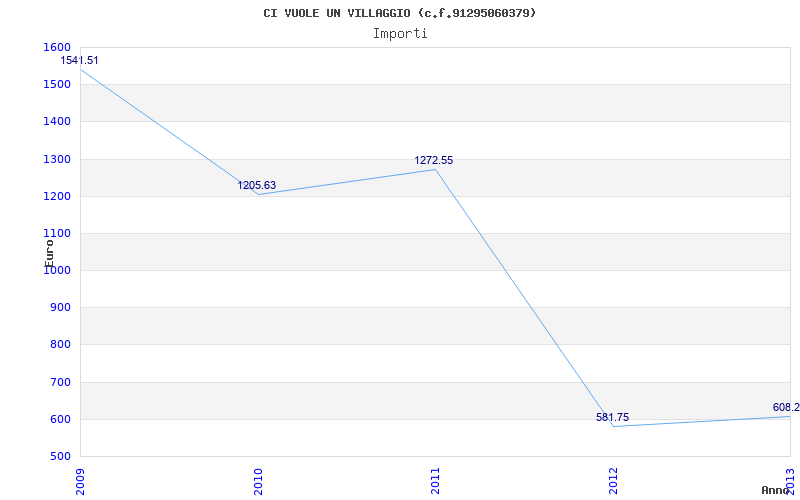The image size is (800, 500).
Task: Click the 1300 y-axis value
Action: (x=58, y=159)
